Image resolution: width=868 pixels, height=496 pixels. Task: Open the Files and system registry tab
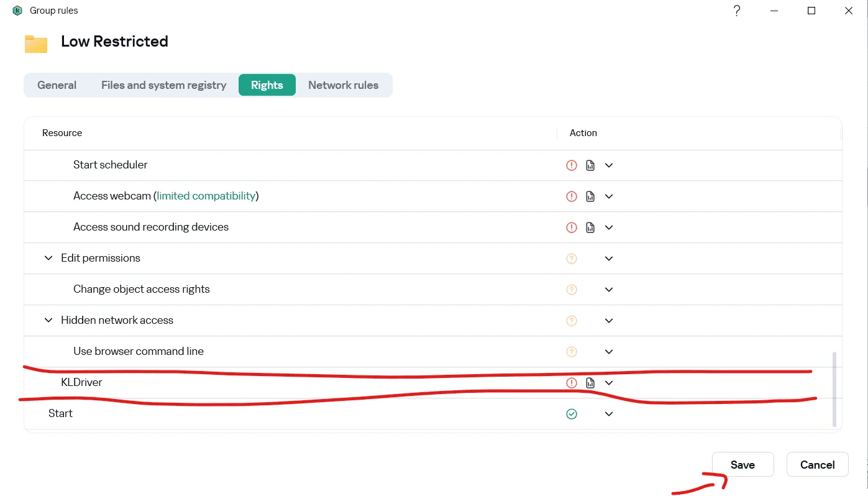(163, 85)
